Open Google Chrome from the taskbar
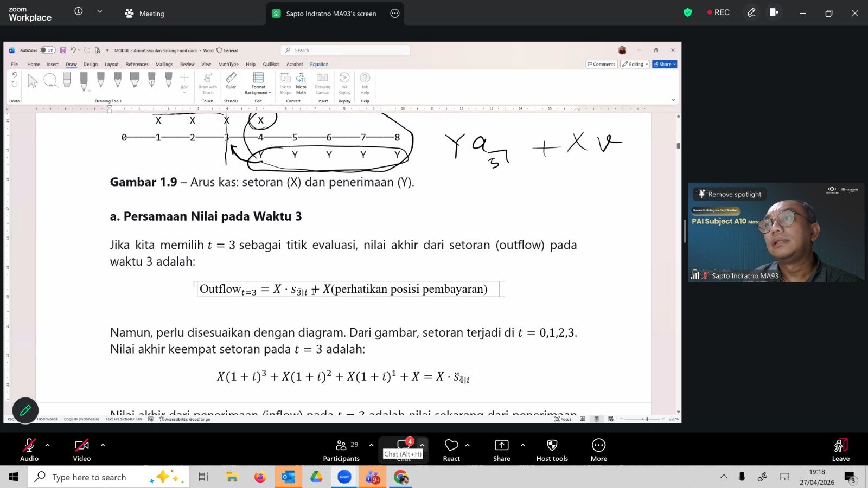 click(401, 477)
